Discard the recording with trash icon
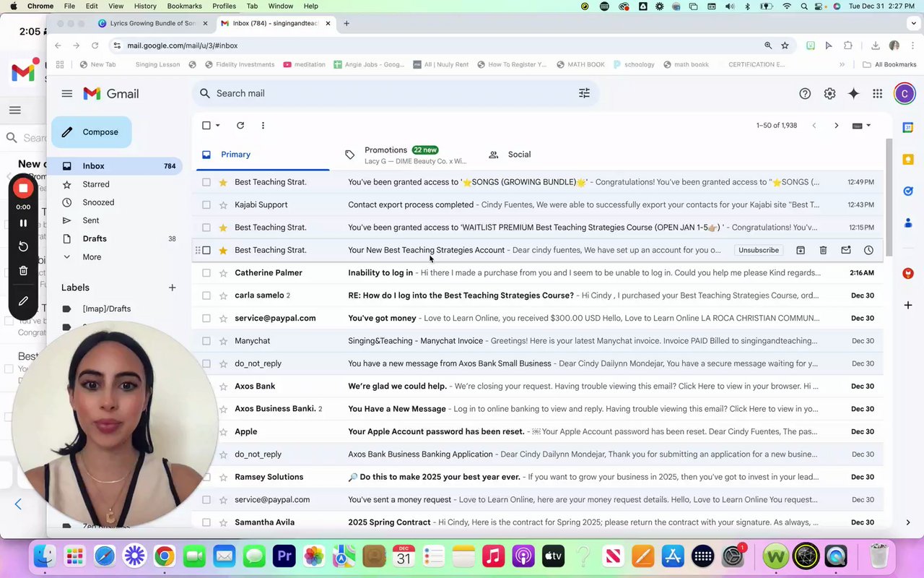This screenshot has height=578, width=924. 23,271
